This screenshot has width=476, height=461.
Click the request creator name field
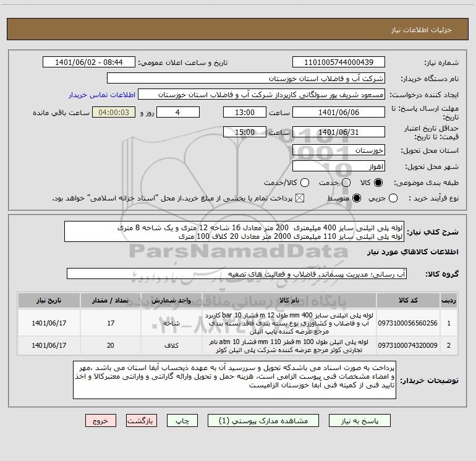[261, 95]
